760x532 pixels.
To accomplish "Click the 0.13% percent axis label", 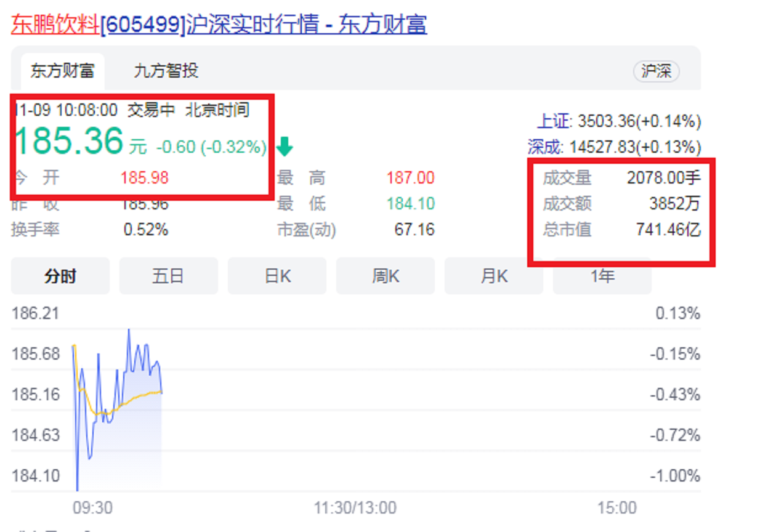I will [x=678, y=313].
